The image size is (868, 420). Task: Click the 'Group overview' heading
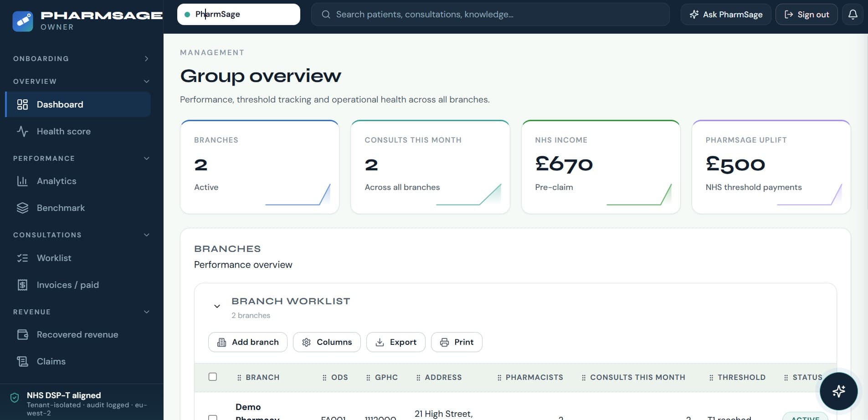point(261,76)
